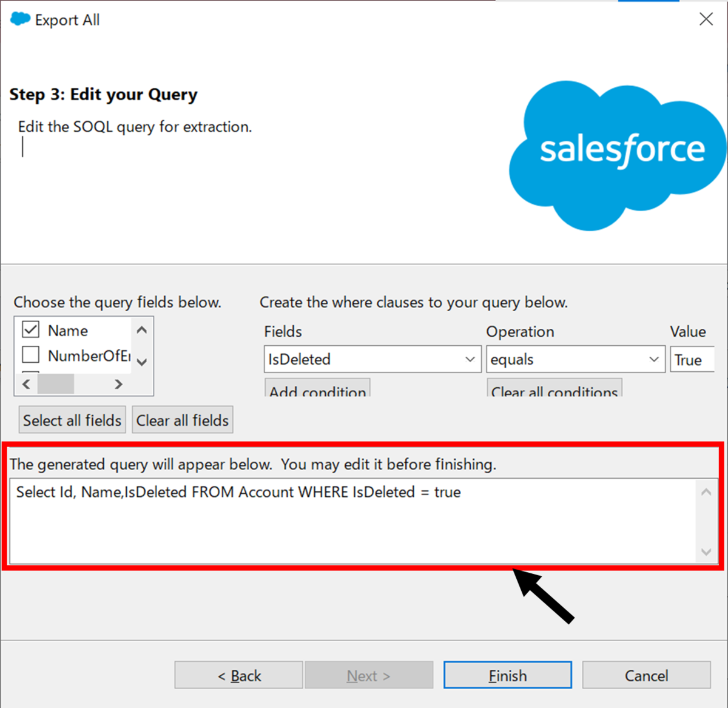Close the Export All dialog
Screen dimensions: 728x708
[706, 19]
